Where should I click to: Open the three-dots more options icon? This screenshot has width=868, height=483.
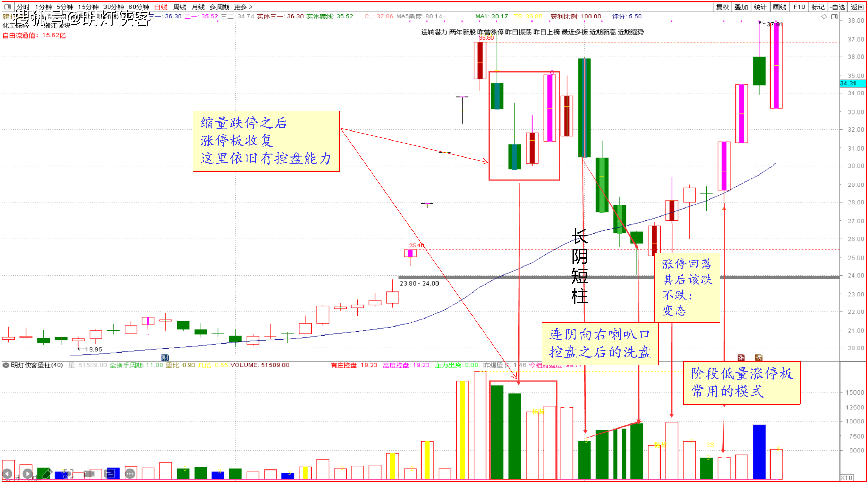point(130,474)
